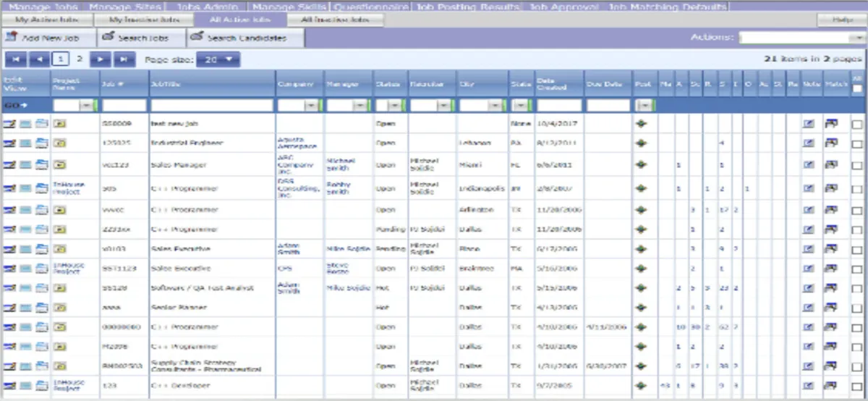Go to the next page of results
Screen dimensions: 868x401
pos(101,59)
